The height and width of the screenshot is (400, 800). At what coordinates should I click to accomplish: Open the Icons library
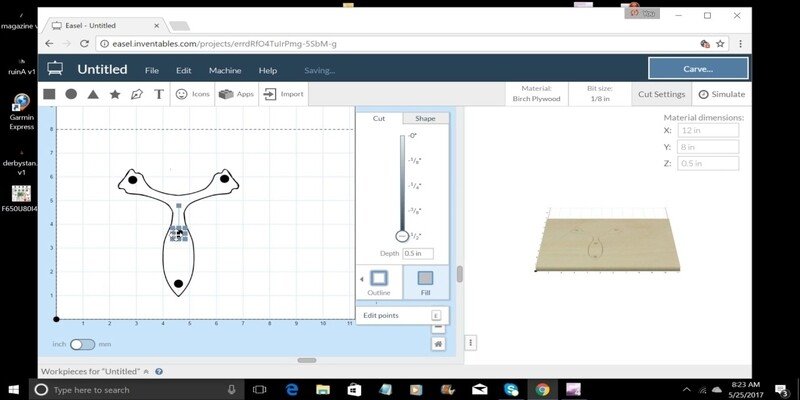192,94
